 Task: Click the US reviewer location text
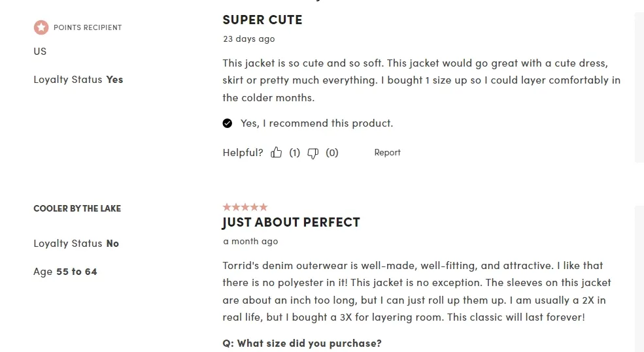[x=40, y=52]
